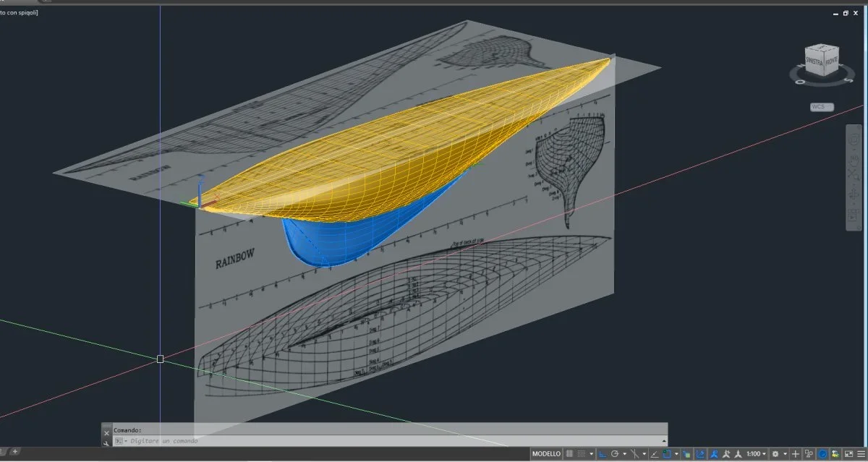Open the WCS coordinate system dropdown
Viewport: 868px width, 462px height.
point(822,107)
